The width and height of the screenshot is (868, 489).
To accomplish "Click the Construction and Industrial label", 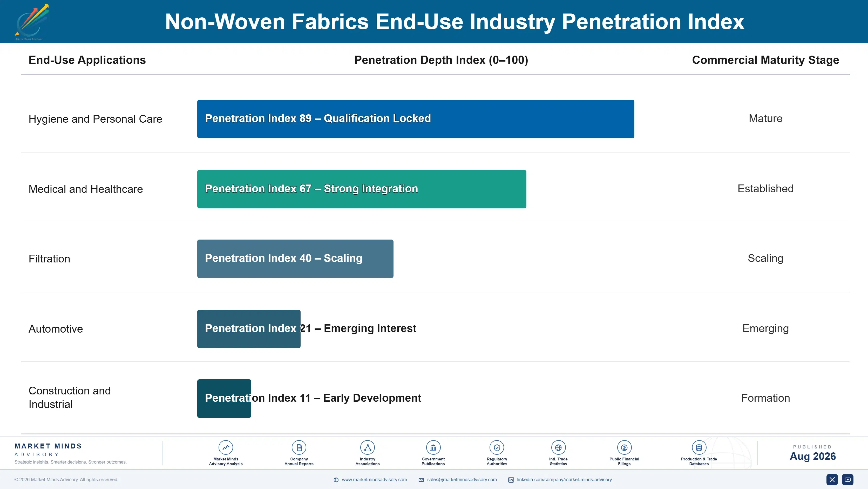I will coord(70,397).
